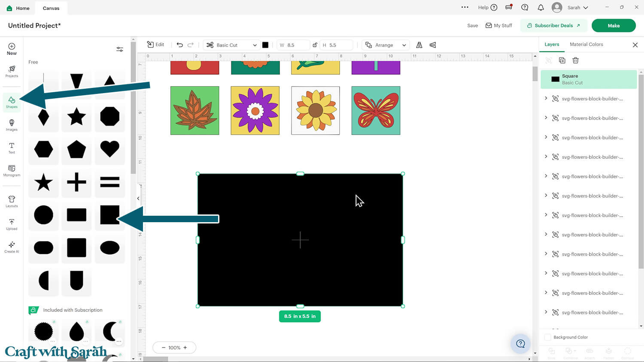Select the Text tool in sidebar
The image size is (644, 362).
[x=12, y=148]
